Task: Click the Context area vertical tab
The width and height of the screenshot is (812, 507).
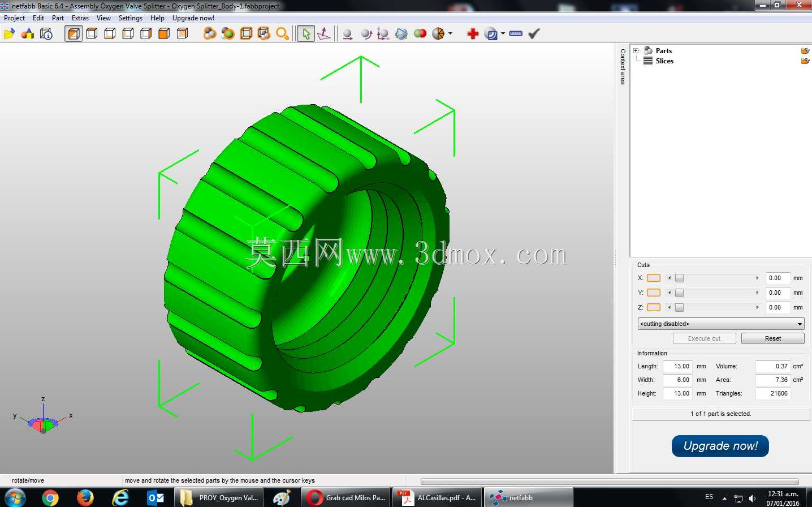Action: point(623,67)
